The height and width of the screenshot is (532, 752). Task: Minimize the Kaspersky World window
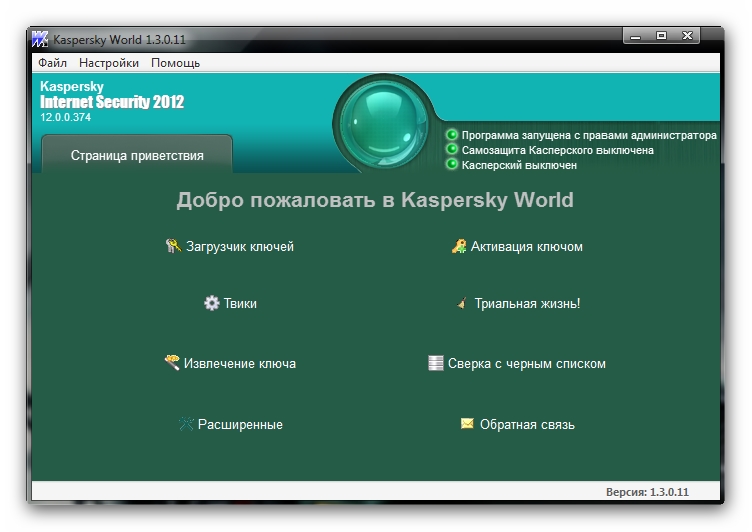click(x=635, y=36)
